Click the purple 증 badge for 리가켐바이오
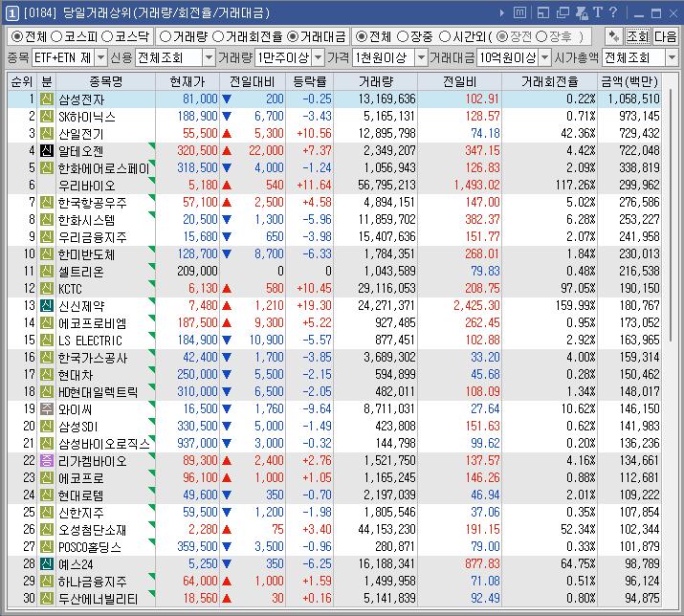The image size is (684, 616). tap(47, 460)
